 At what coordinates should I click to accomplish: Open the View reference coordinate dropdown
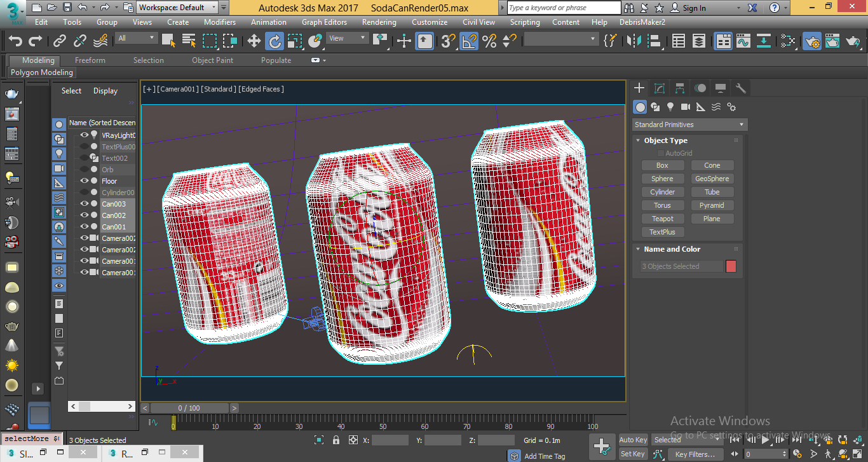coord(347,38)
